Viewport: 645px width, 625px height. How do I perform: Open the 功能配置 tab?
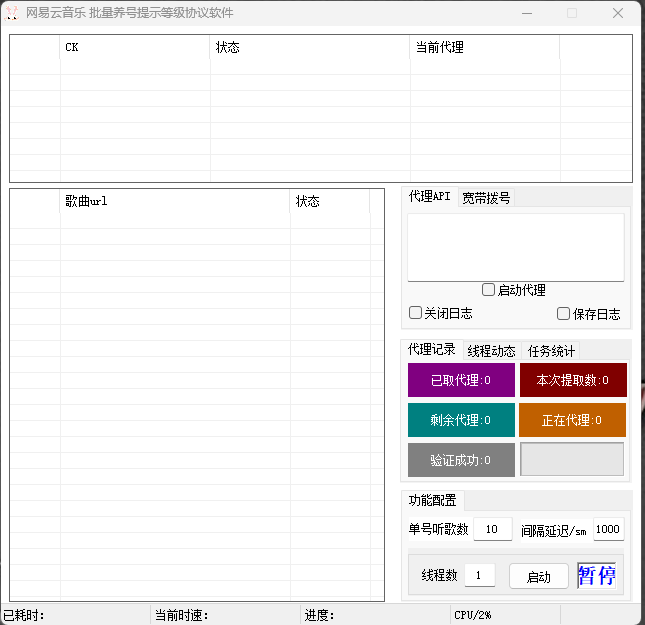[x=433, y=500]
